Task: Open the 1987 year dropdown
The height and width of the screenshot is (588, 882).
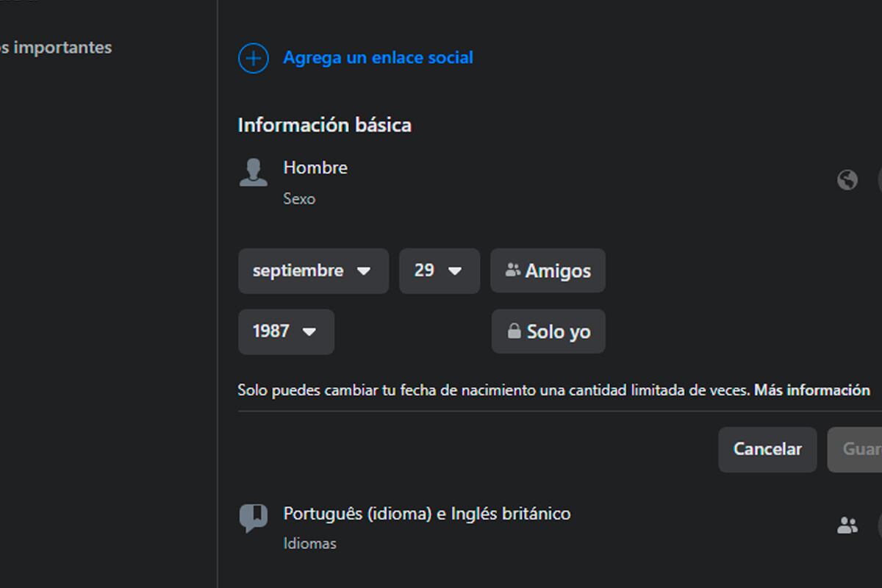Action: coord(286,331)
